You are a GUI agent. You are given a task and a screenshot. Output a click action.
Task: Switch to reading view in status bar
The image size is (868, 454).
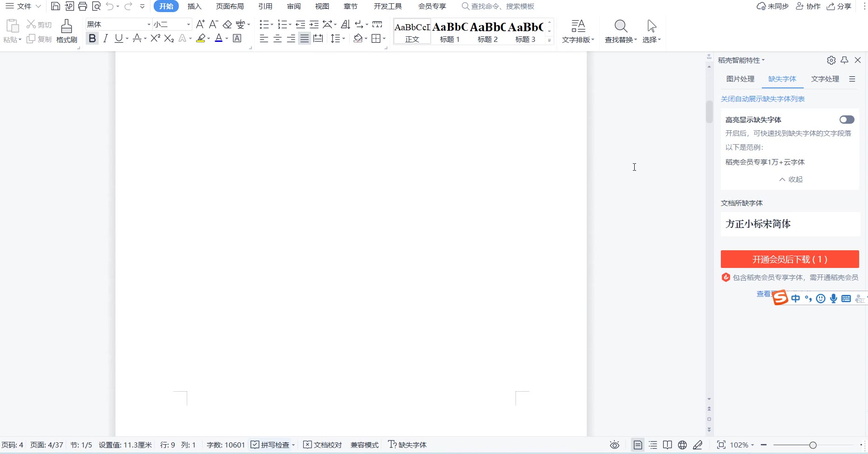click(668, 445)
